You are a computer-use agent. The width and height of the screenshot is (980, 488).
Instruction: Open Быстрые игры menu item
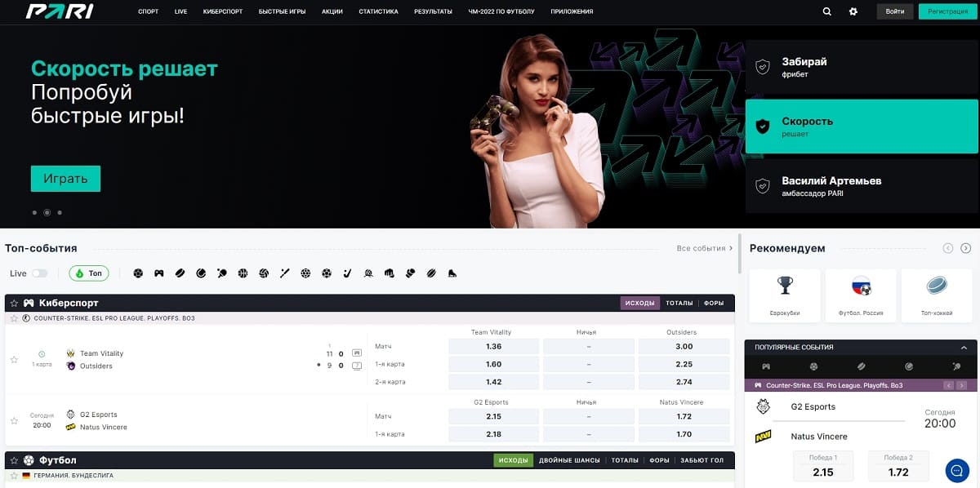282,12
